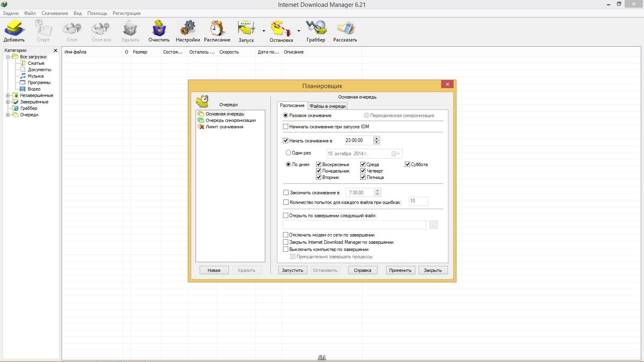Select Сжатые category in the tree
This screenshot has height=362, width=644.
(36, 63)
